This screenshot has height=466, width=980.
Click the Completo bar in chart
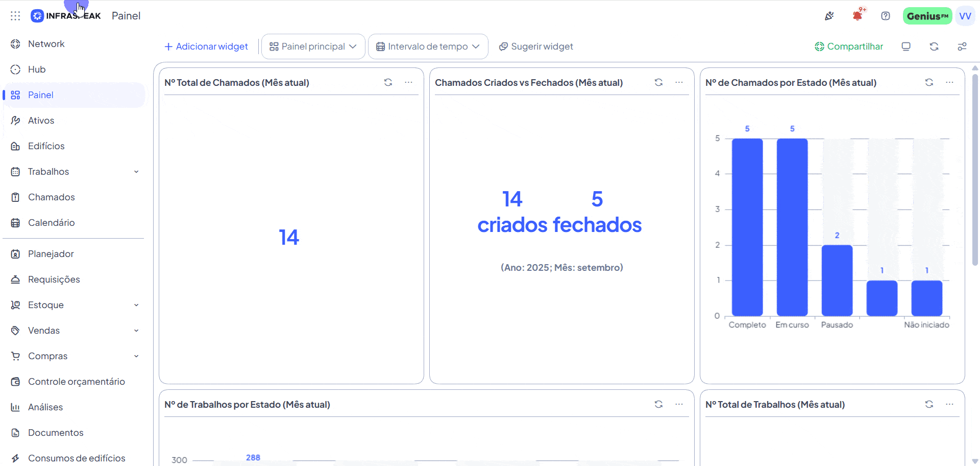tap(747, 227)
